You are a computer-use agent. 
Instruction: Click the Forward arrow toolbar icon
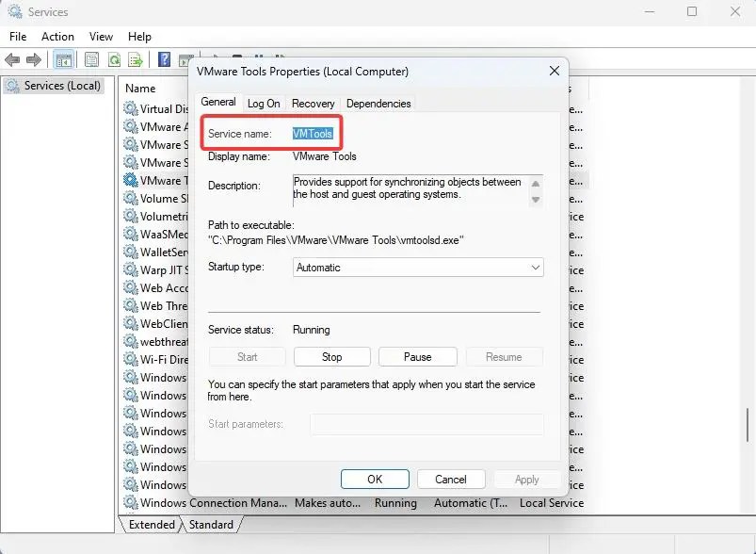click(34, 60)
